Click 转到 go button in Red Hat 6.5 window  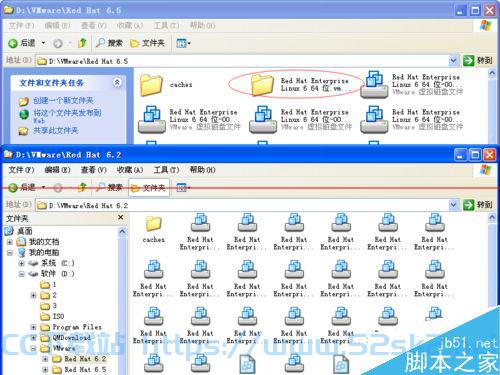[x=478, y=61]
